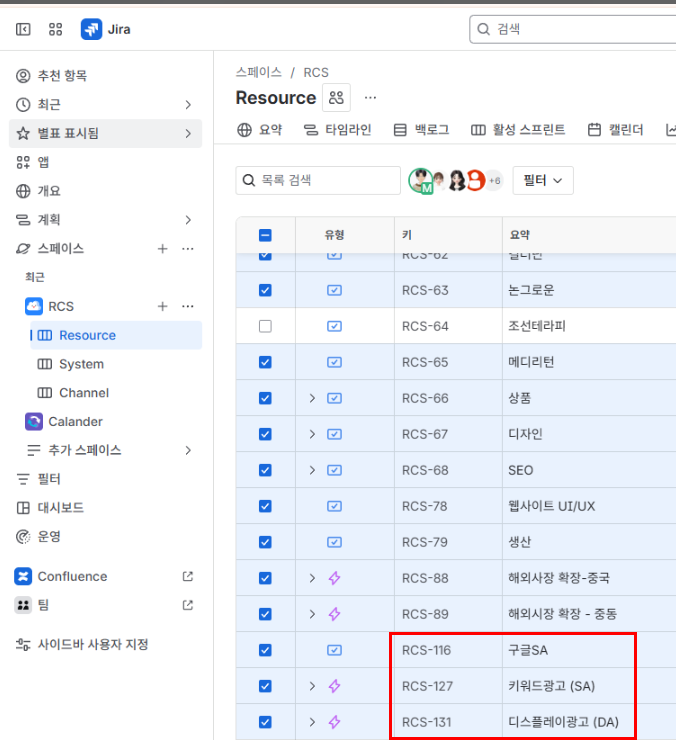Open the RCS space
The image size is (676, 740).
pos(61,306)
